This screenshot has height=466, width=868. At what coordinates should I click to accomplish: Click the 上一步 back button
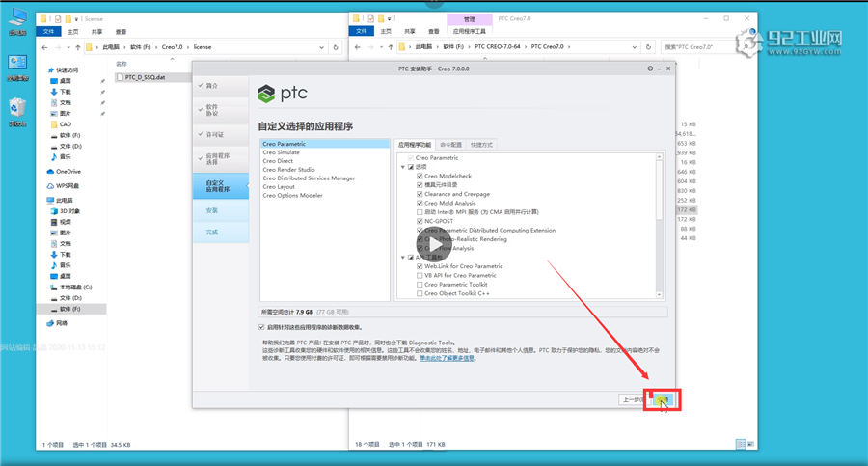(634, 399)
